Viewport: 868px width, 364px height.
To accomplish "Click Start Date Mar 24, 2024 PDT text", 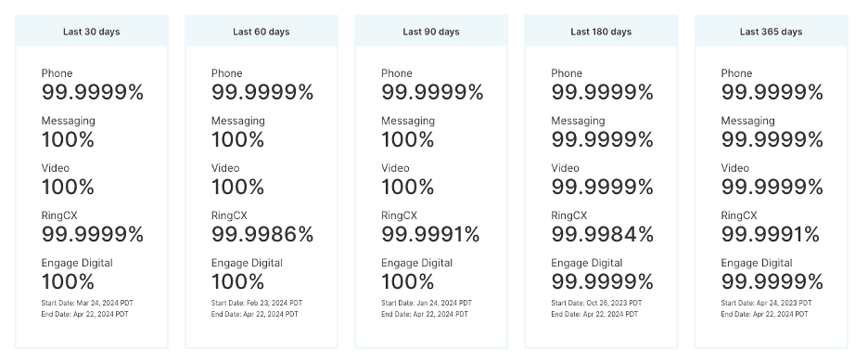I will pyautogui.click(x=87, y=303).
